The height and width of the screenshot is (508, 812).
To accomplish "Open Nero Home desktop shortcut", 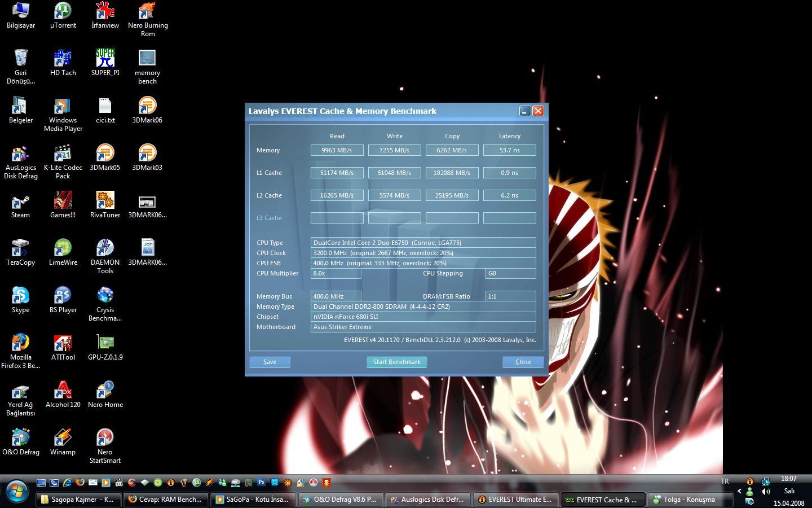I will click(105, 395).
